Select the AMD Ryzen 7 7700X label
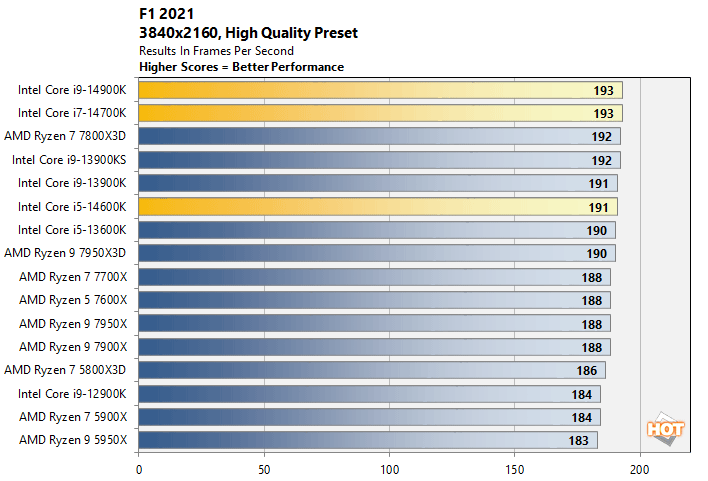708x481 pixels. [x=73, y=277]
